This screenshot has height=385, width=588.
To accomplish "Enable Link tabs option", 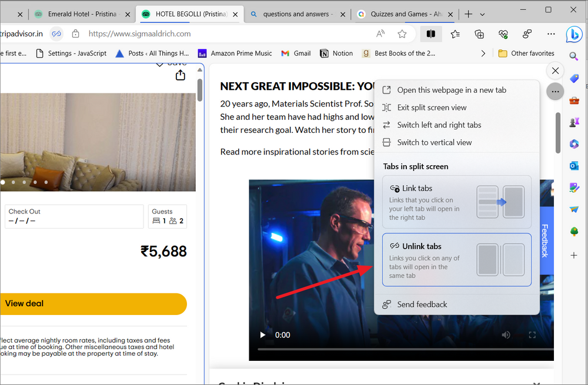I will pos(457,202).
